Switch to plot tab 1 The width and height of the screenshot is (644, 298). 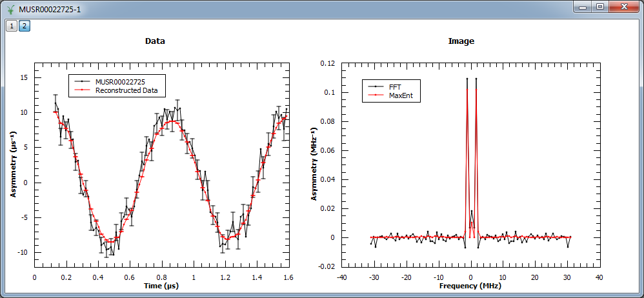12,26
